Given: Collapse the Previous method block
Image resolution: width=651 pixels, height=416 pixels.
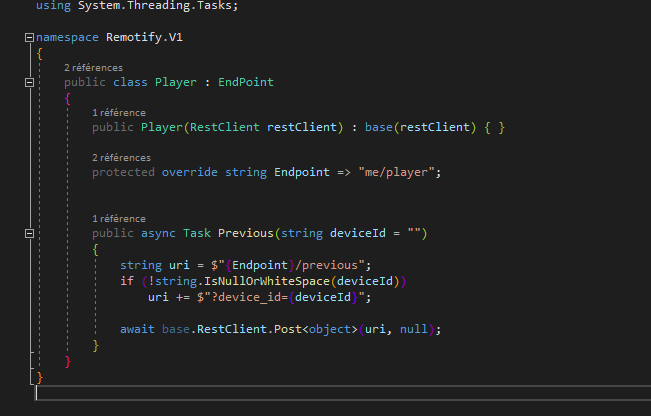Looking at the screenshot, I should click(29, 234).
